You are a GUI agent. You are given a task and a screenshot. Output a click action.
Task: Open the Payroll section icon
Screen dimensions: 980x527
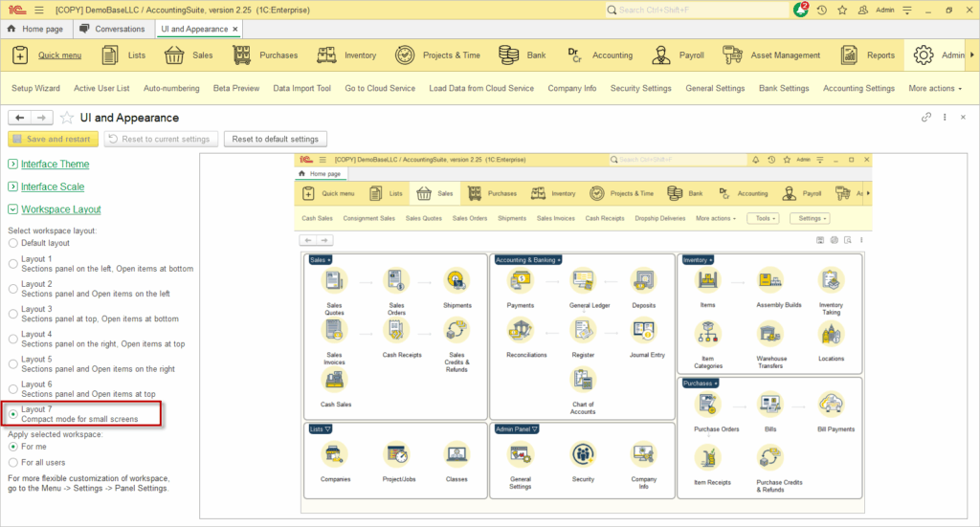660,55
